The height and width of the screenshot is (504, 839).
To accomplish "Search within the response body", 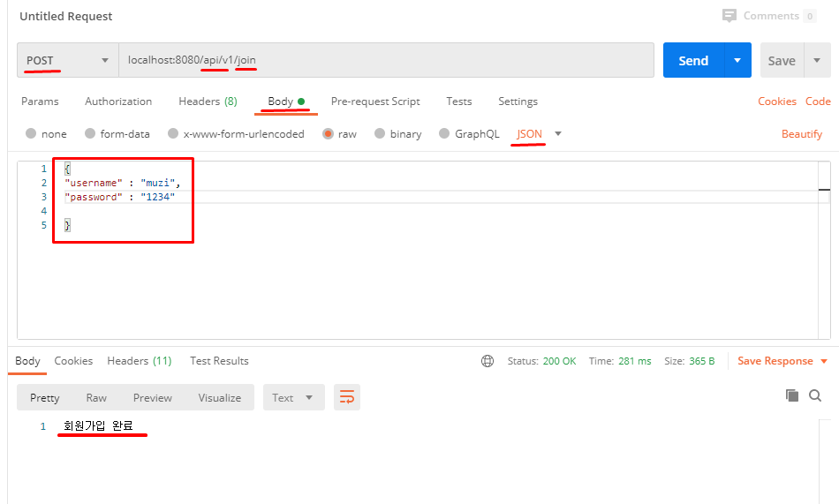I will click(x=815, y=395).
